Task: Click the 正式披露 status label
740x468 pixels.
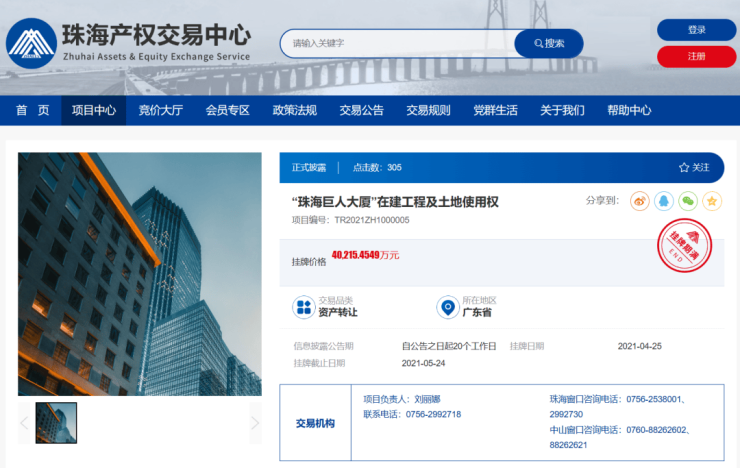Action: click(x=309, y=167)
